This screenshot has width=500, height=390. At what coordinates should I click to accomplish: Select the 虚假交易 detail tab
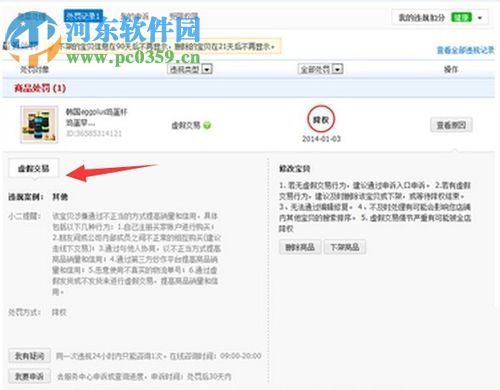coord(34,169)
